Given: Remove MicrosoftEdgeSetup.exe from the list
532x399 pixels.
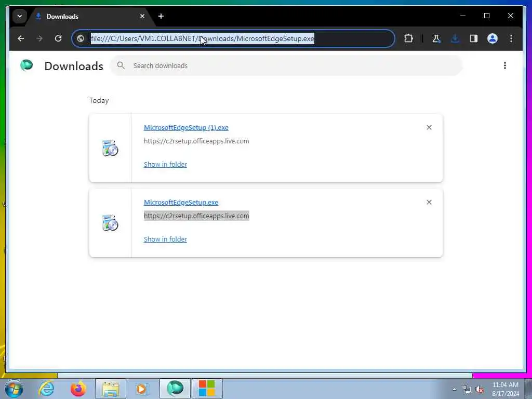Looking at the screenshot, I should [429, 202].
